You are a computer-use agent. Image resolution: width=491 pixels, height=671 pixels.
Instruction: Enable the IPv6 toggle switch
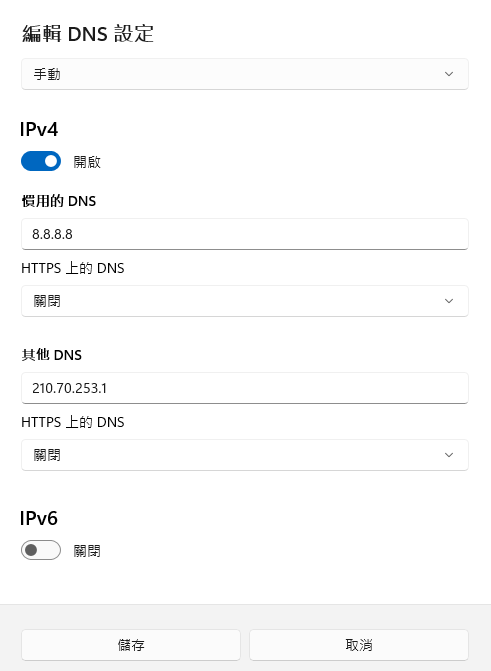click(x=41, y=550)
